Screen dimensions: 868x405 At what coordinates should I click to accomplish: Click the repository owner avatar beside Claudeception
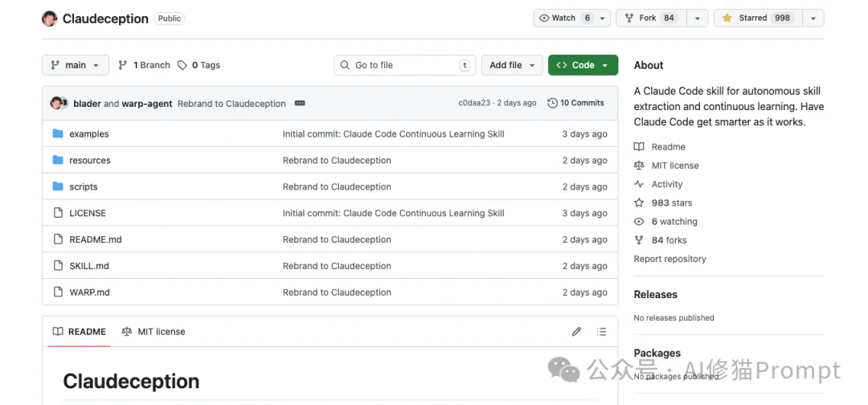click(x=50, y=18)
